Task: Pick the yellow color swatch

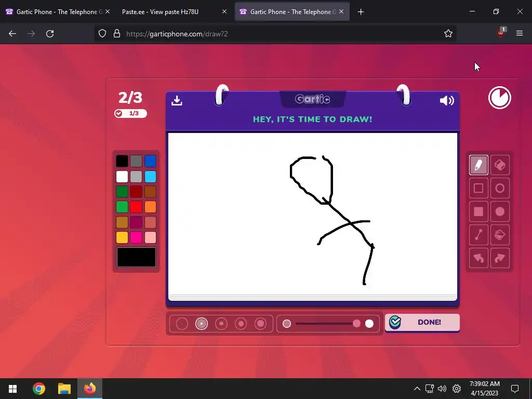Action: pyautogui.click(x=122, y=237)
